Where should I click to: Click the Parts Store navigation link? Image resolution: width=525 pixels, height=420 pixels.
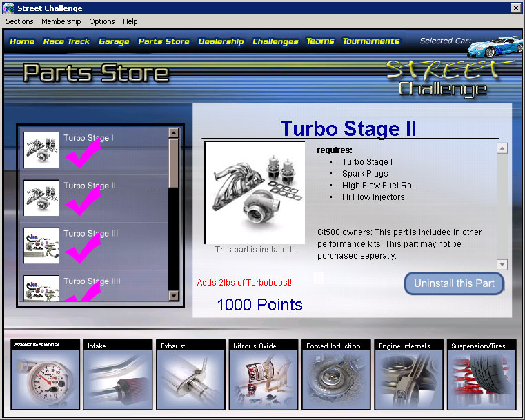click(164, 41)
